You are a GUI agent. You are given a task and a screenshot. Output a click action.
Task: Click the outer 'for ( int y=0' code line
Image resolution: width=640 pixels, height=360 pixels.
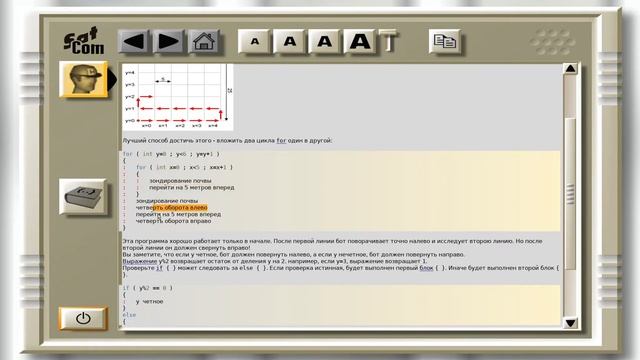pyautogui.click(x=171, y=154)
